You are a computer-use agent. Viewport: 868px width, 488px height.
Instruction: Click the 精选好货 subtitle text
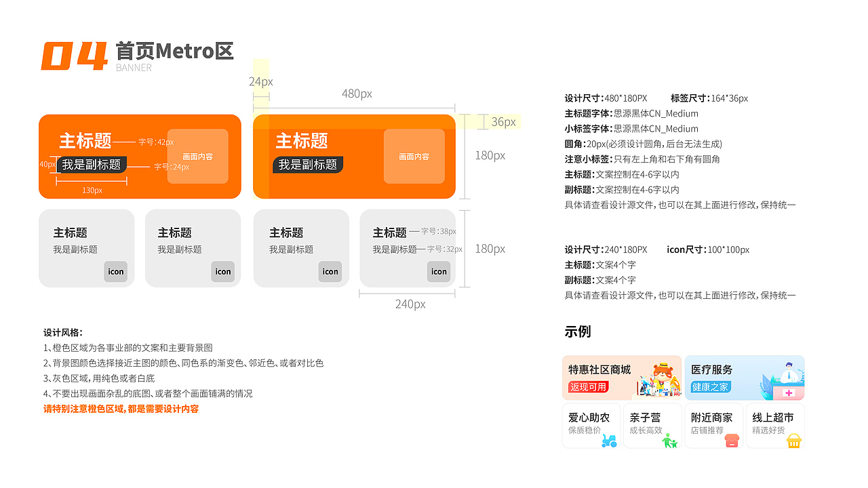[768, 430]
